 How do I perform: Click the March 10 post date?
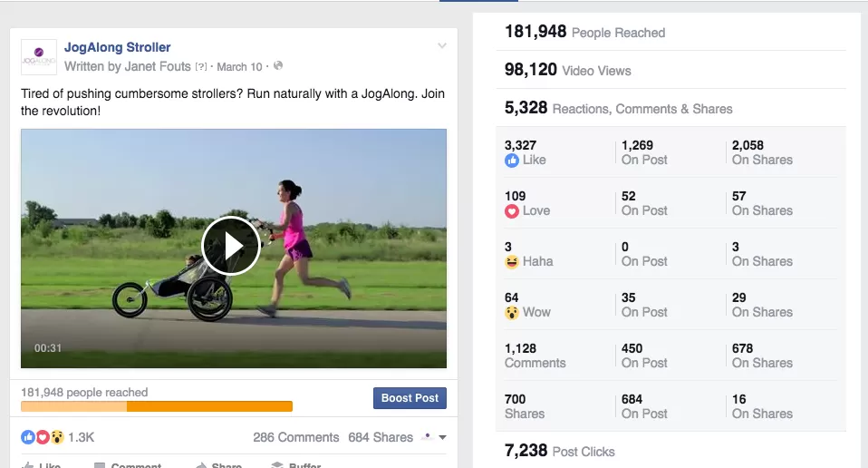pos(240,66)
